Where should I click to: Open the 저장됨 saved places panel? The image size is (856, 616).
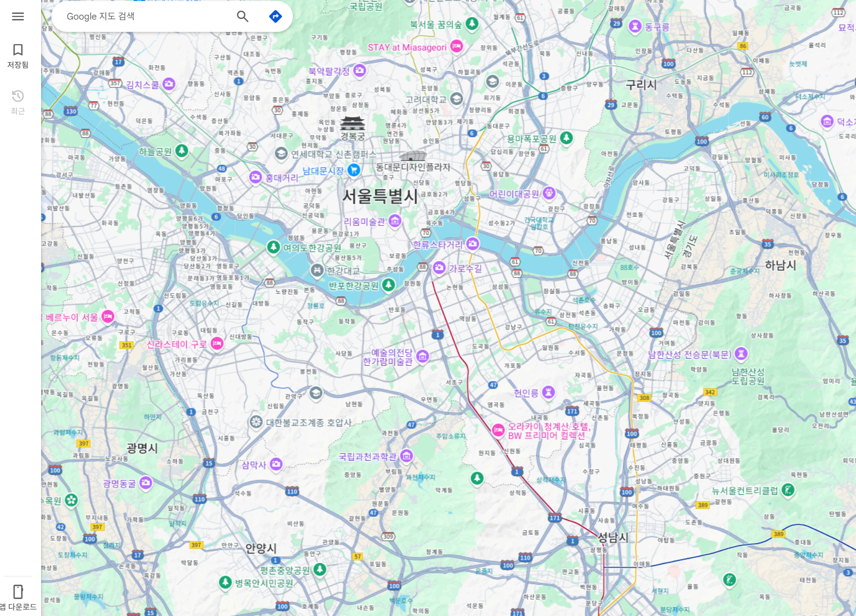click(x=18, y=56)
